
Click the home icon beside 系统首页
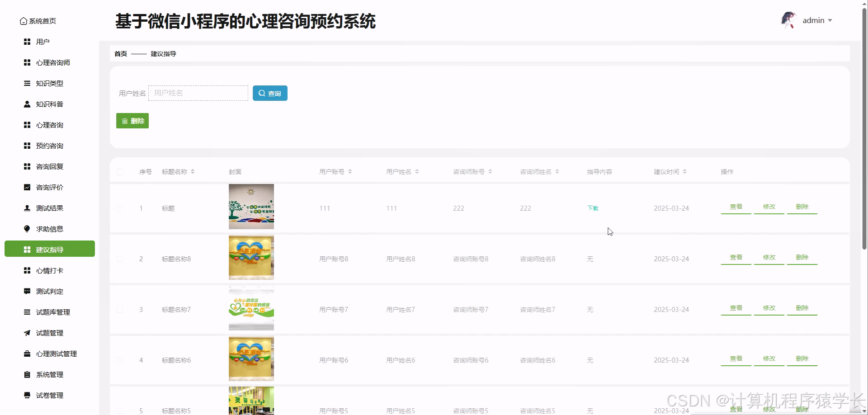pyautogui.click(x=24, y=21)
